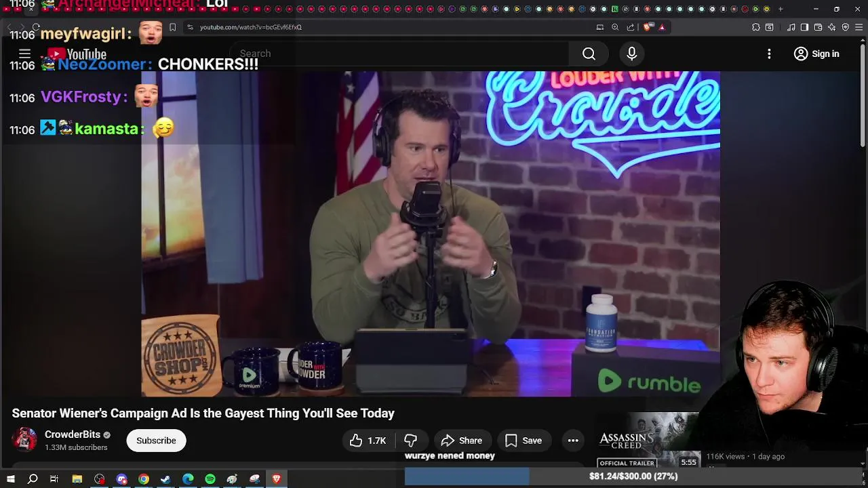Subscribe to the CrowderBits channel
868x488 pixels.
click(156, 441)
